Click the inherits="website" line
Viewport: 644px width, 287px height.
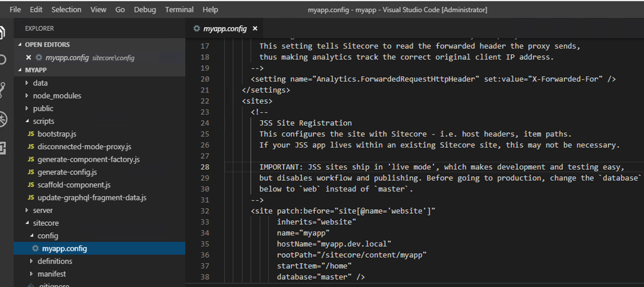tap(316, 222)
